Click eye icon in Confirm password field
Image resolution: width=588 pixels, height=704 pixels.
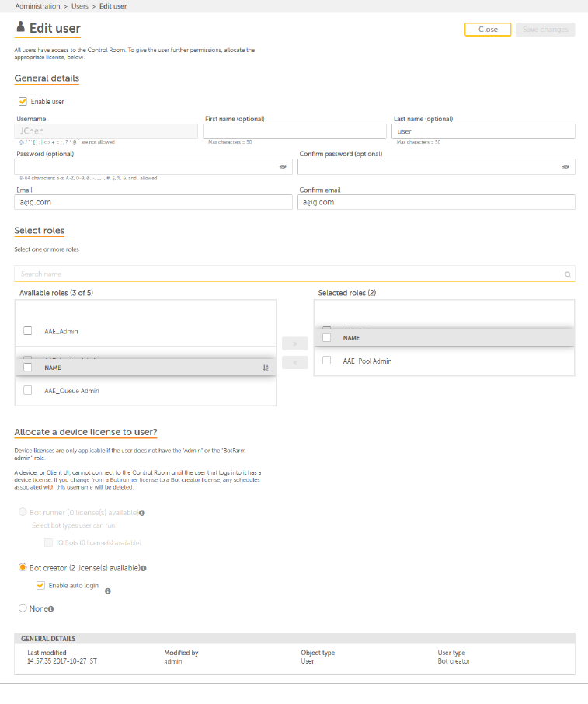coord(566,167)
